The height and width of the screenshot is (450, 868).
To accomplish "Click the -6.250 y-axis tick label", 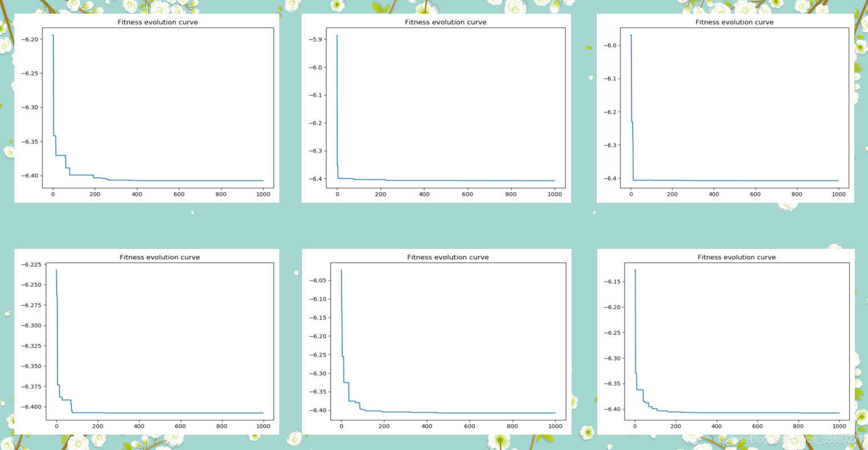I will (x=31, y=285).
